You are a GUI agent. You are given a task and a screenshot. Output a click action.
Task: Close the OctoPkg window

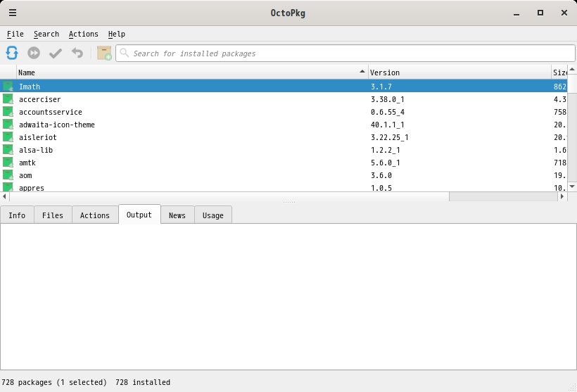pos(564,13)
